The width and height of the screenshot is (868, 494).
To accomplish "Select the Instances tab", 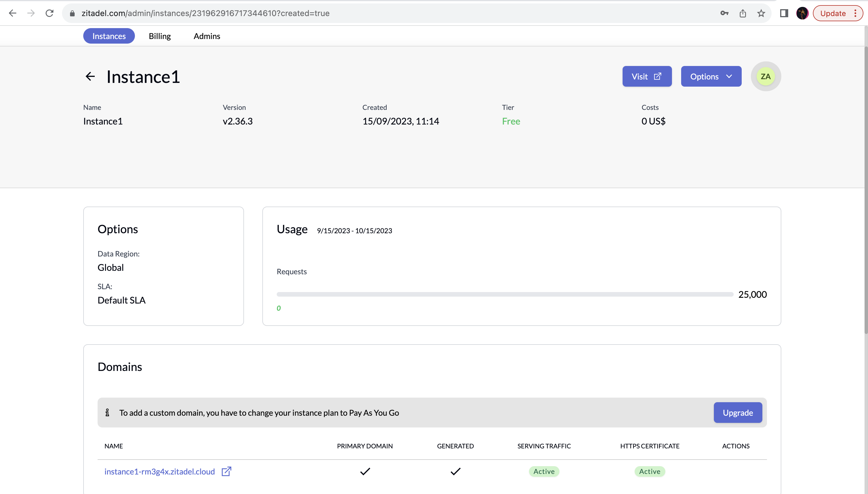I will 108,36.
